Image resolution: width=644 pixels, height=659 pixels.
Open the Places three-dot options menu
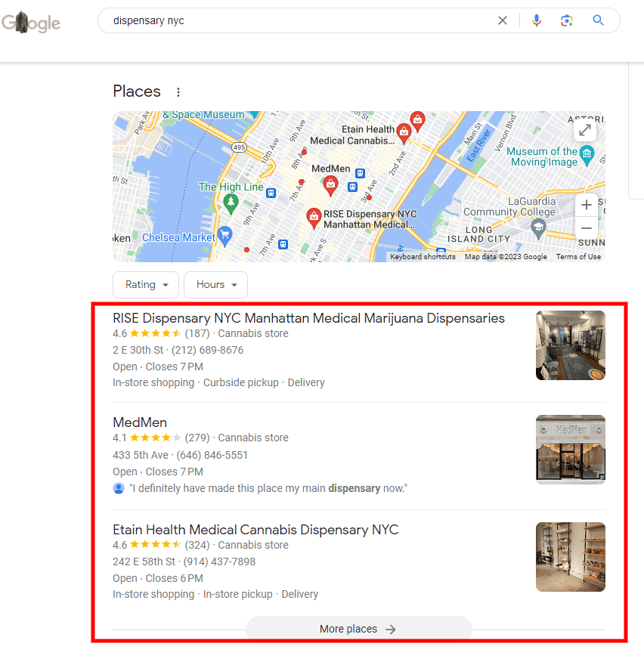click(178, 92)
